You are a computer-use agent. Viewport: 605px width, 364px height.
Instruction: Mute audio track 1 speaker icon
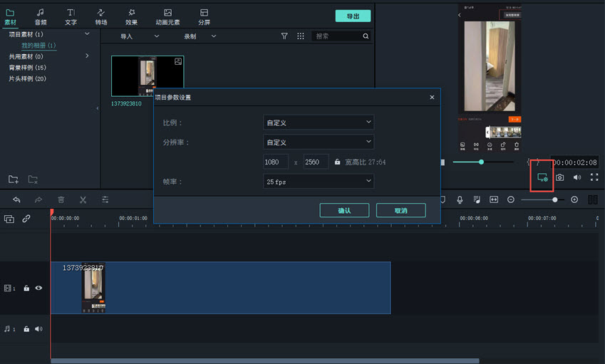(38, 329)
